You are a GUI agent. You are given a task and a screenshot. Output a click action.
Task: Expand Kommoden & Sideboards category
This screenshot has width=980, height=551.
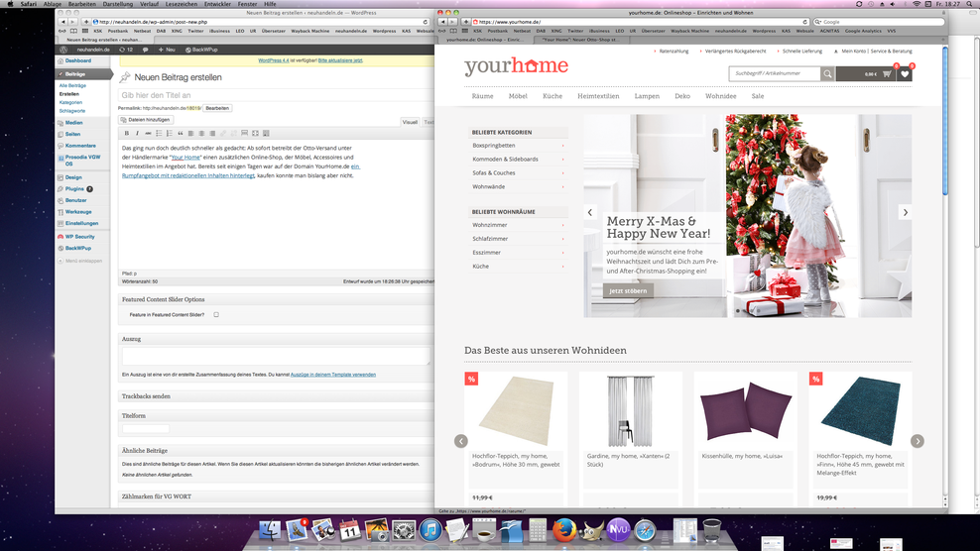(562, 160)
